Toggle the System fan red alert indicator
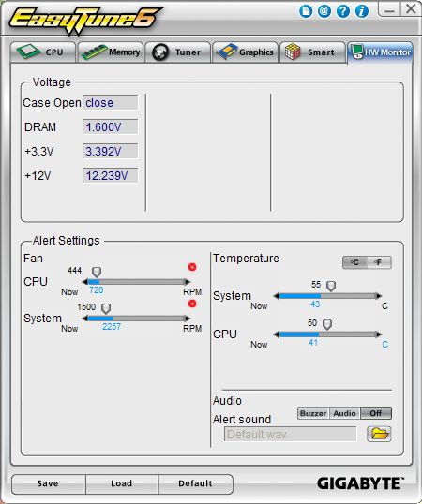Image resolution: width=422 pixels, height=504 pixels. point(192,304)
